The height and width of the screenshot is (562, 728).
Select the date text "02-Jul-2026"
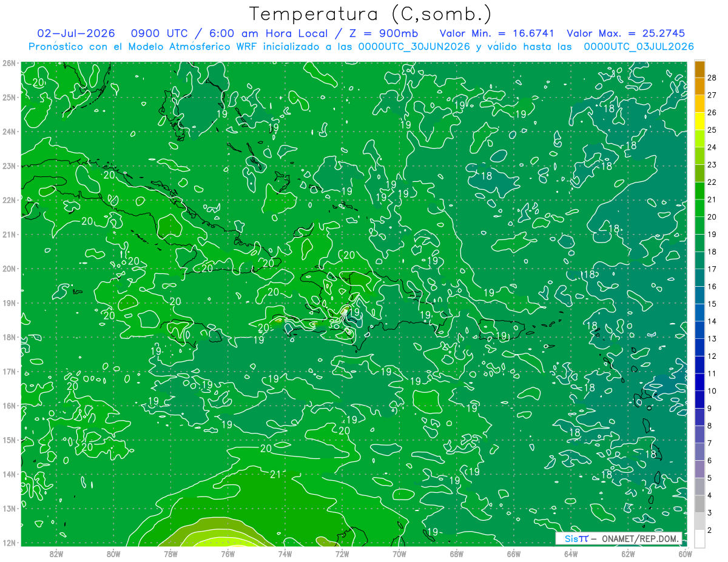(x=76, y=33)
